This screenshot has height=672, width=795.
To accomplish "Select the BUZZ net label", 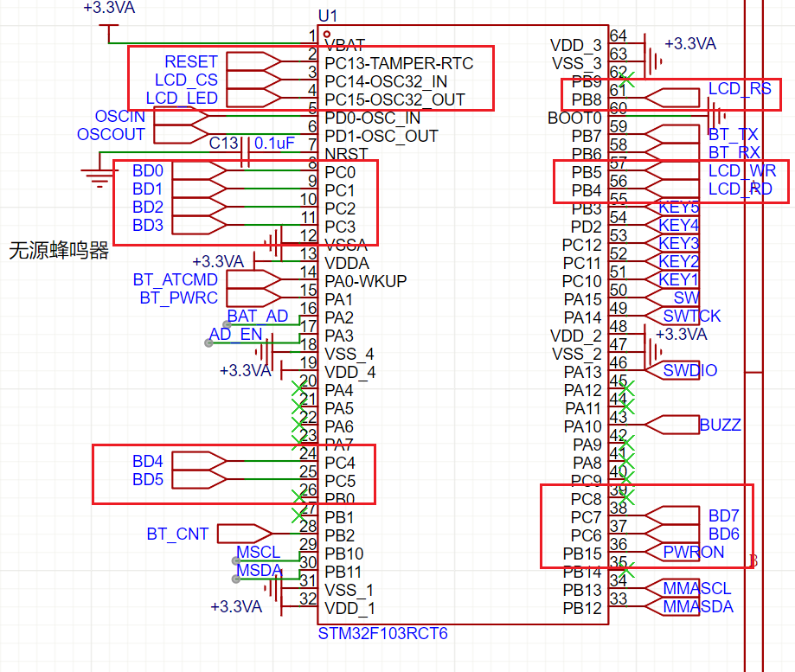I will pyautogui.click(x=720, y=425).
